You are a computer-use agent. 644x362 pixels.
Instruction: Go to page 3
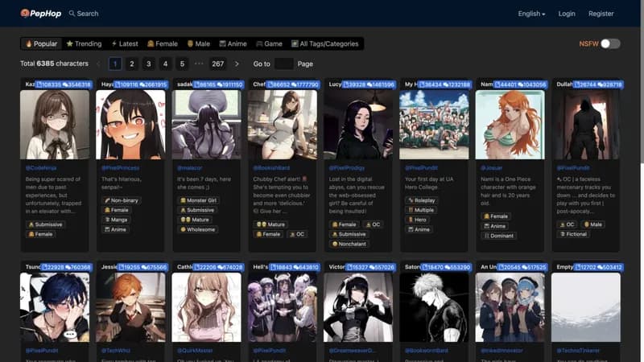[x=149, y=64]
